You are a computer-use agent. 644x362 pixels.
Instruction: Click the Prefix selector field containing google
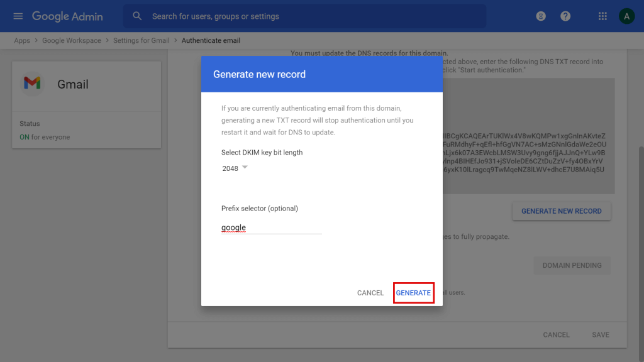point(271,228)
